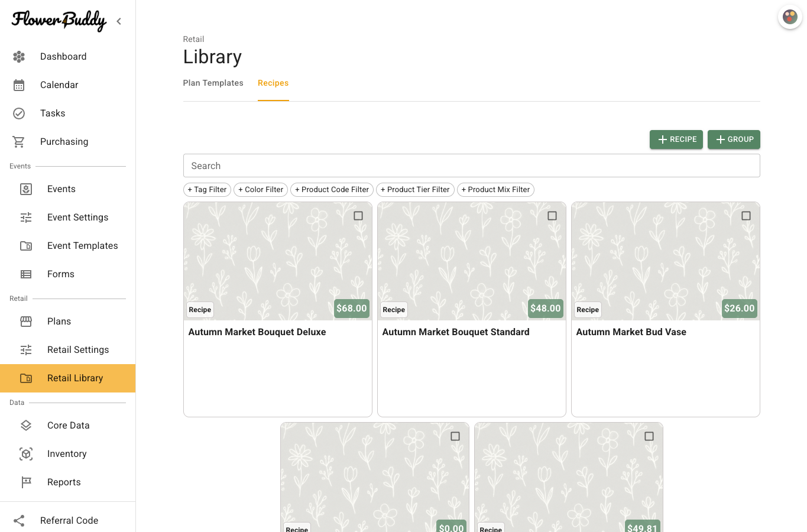The width and height of the screenshot is (807, 532).
Task: Open the Reports page
Action: pyautogui.click(x=67, y=482)
